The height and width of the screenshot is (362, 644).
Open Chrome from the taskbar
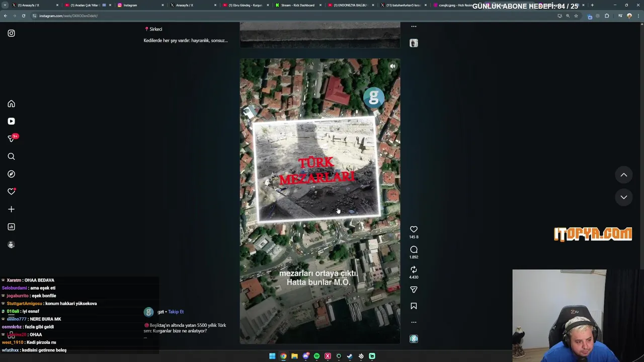(283, 356)
